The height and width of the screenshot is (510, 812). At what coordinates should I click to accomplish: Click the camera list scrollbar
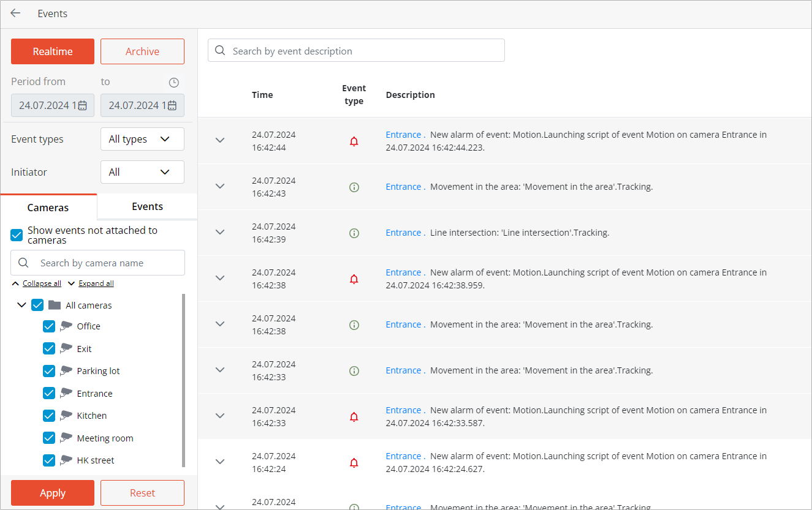coord(183,380)
